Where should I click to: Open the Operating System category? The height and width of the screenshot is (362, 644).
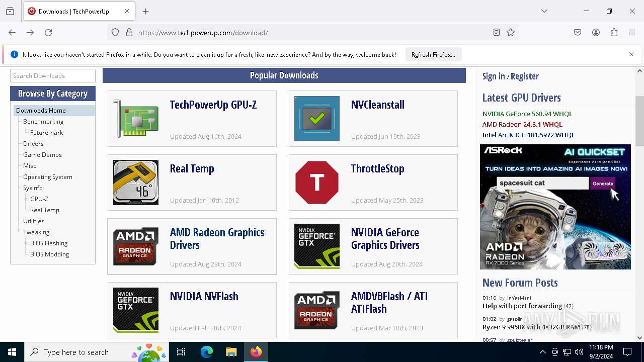(x=48, y=177)
